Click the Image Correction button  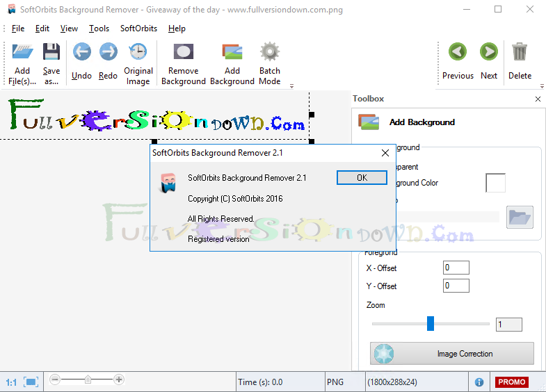coord(451,354)
